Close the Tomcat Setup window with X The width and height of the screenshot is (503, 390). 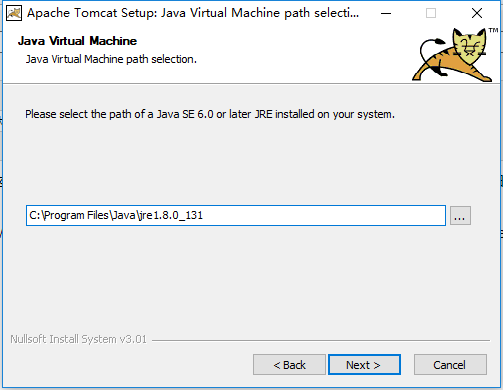[x=477, y=13]
